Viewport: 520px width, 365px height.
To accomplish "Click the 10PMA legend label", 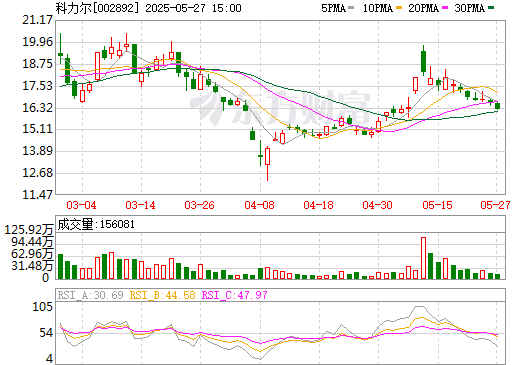I will (x=378, y=8).
